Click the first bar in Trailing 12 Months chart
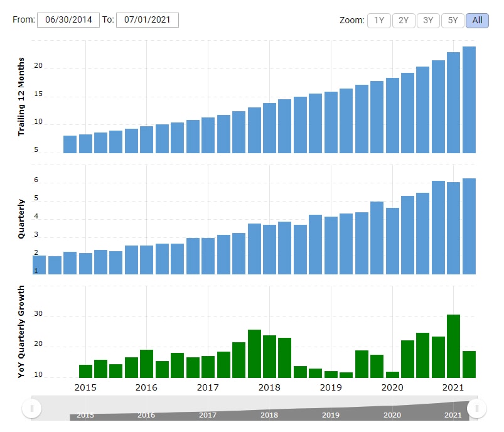Image resolution: width=504 pixels, height=432 pixels. point(70,144)
